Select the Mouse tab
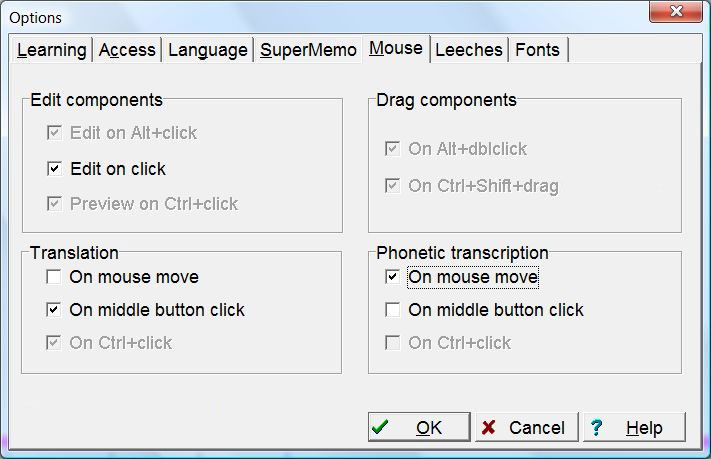 [x=395, y=49]
